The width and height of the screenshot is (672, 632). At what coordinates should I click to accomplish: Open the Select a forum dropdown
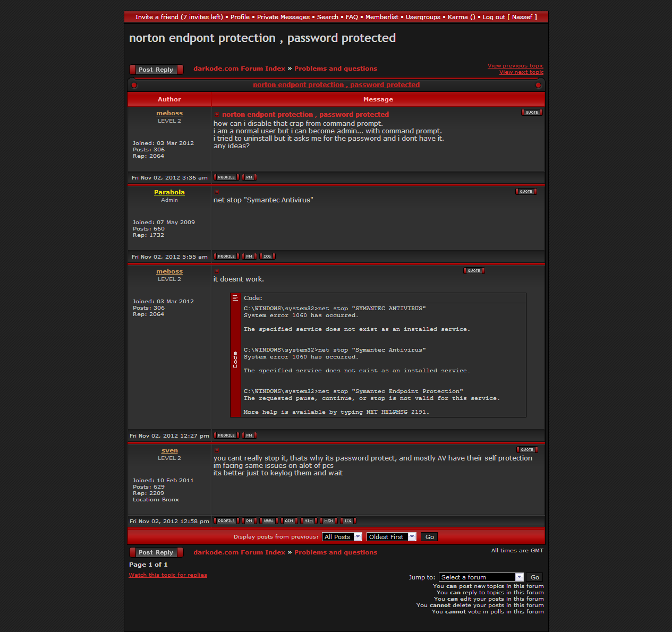pyautogui.click(x=481, y=577)
